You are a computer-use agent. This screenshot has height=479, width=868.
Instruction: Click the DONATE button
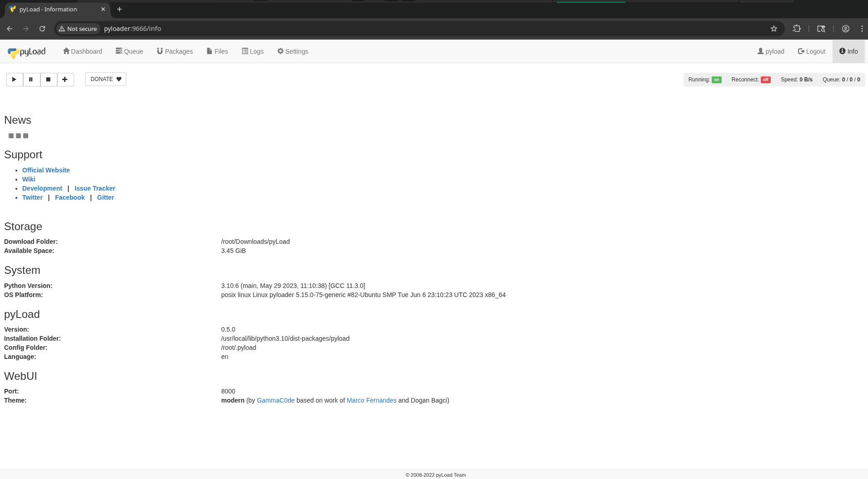click(106, 79)
